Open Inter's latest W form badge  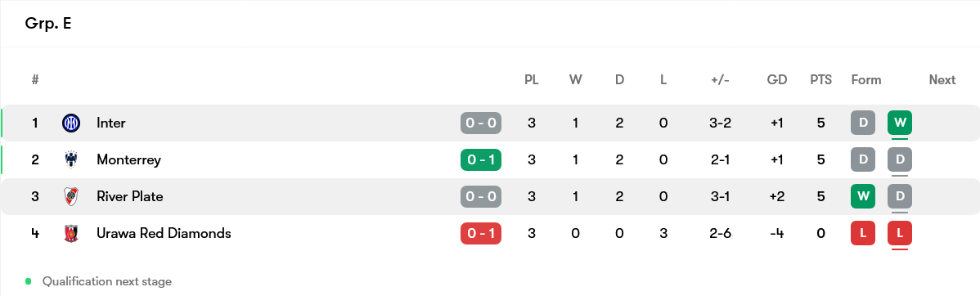point(900,123)
